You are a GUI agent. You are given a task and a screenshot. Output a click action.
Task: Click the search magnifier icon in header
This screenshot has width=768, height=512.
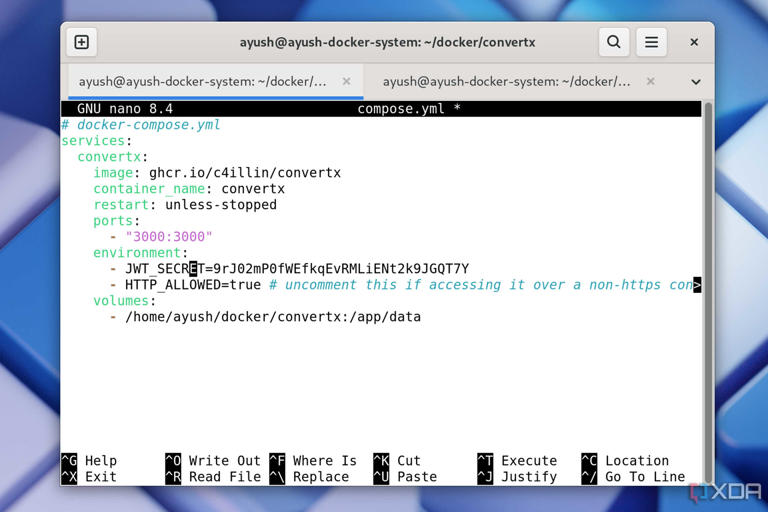pyautogui.click(x=614, y=42)
